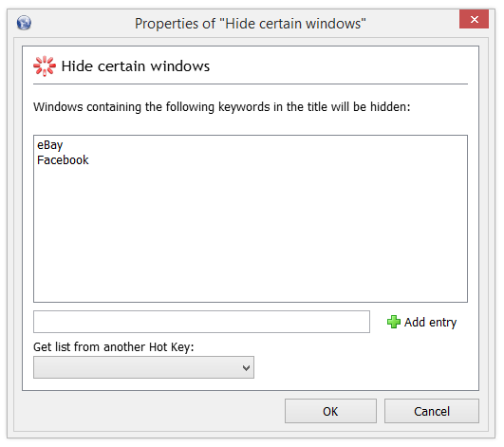Click the green plus Add entry icon

(x=394, y=322)
